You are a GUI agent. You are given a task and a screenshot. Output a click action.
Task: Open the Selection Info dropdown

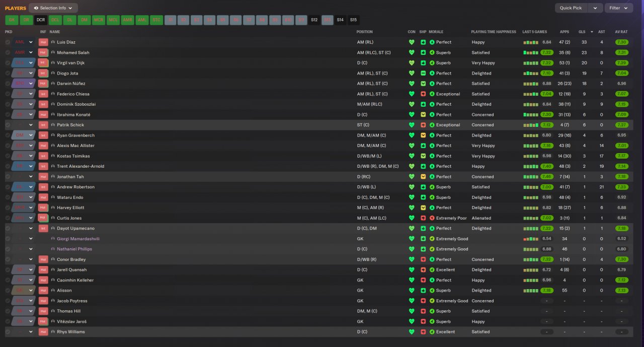click(53, 8)
